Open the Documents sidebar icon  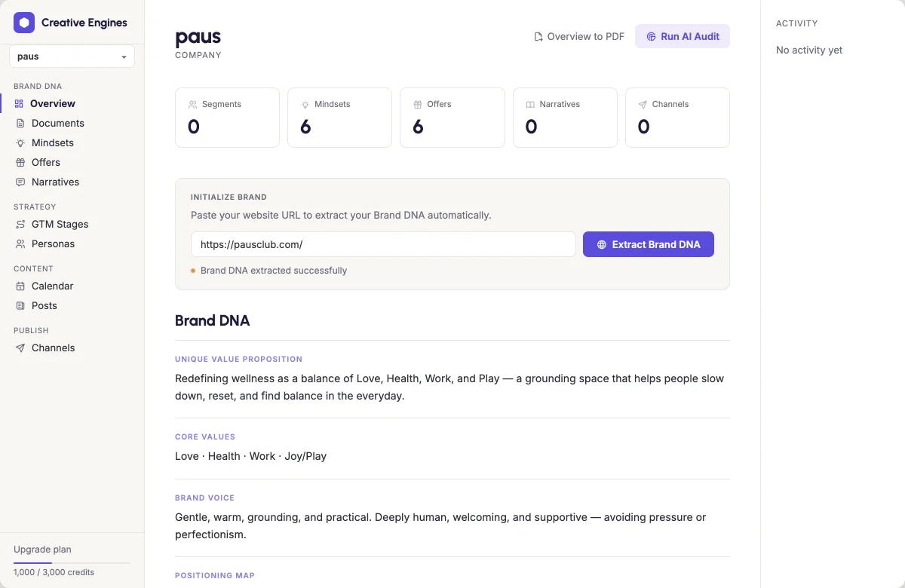point(20,123)
